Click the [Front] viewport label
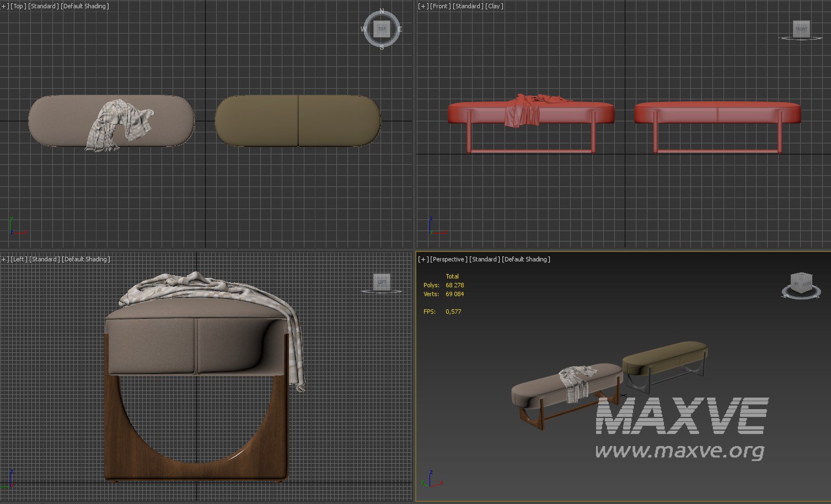The width and height of the screenshot is (831, 504). click(440, 6)
